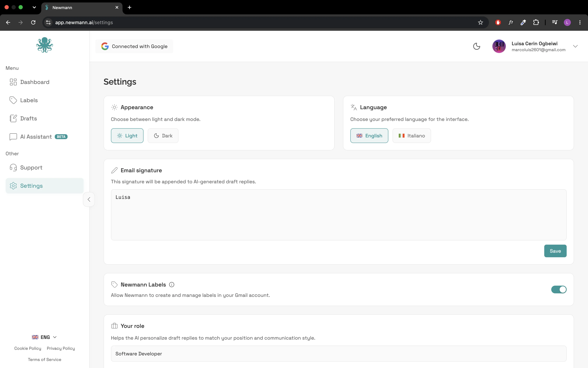Screen dimensions: 588x368
Task: Open the ENG language dropdown in the sidebar
Action: pos(44,337)
